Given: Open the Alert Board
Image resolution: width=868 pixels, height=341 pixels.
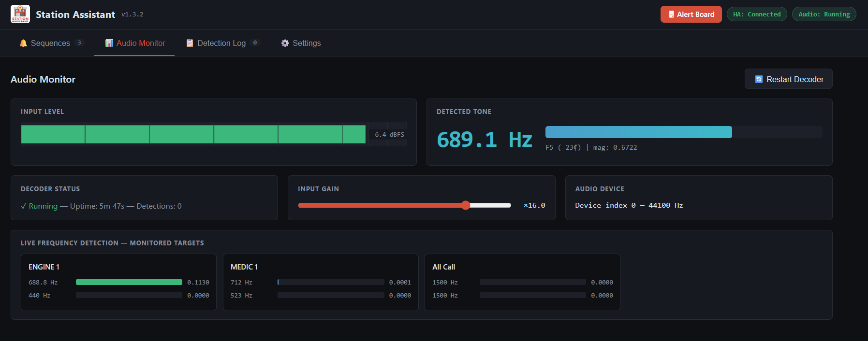Looking at the screenshot, I should pos(691,14).
